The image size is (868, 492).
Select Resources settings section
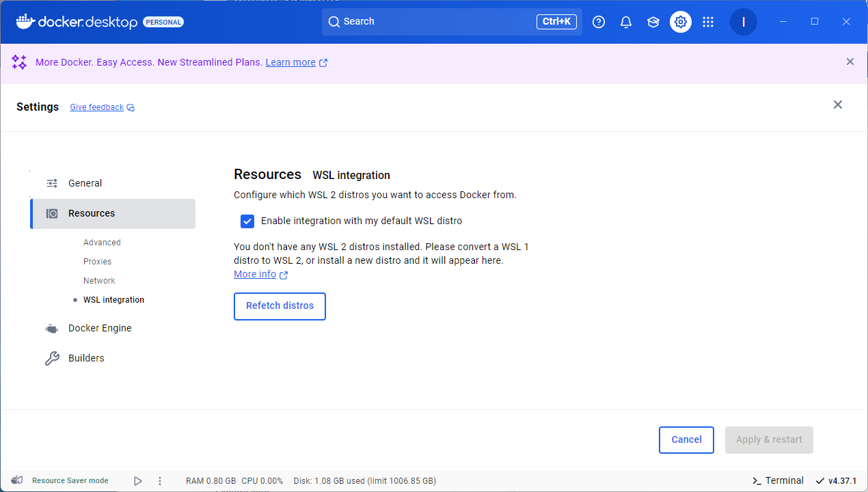pyautogui.click(x=113, y=214)
